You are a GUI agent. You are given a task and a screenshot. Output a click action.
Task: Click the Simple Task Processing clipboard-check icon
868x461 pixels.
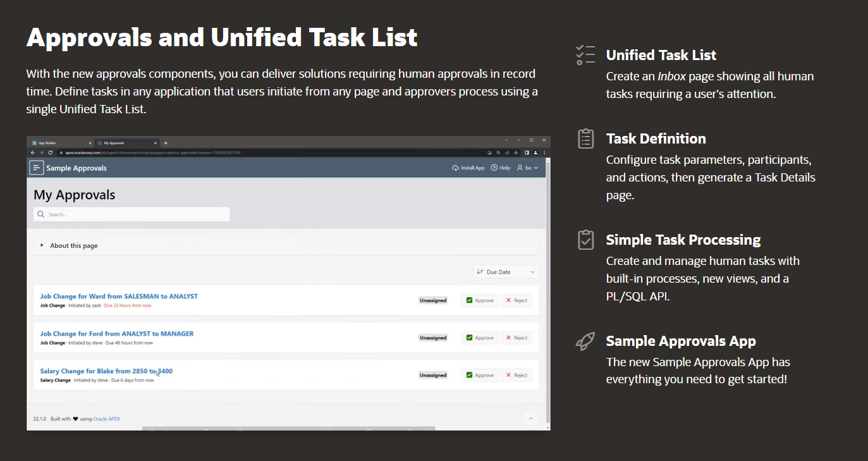(x=585, y=240)
